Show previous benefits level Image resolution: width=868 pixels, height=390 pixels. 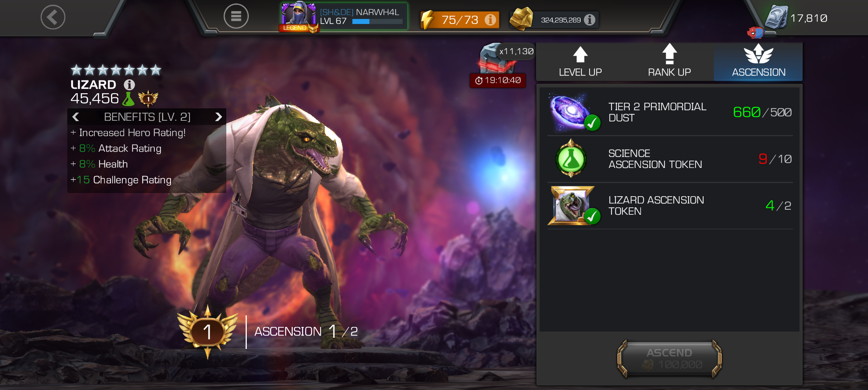pos(76,117)
